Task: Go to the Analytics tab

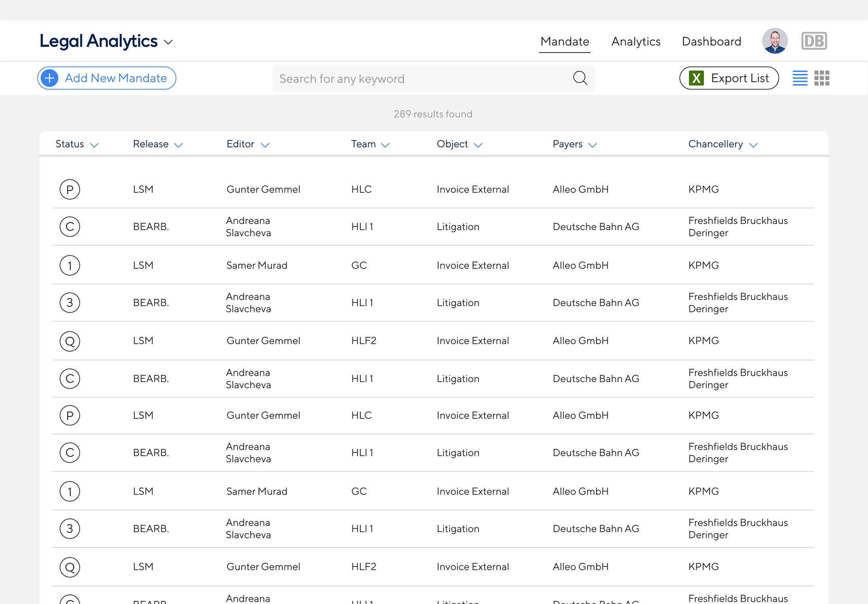Action: pyautogui.click(x=636, y=41)
